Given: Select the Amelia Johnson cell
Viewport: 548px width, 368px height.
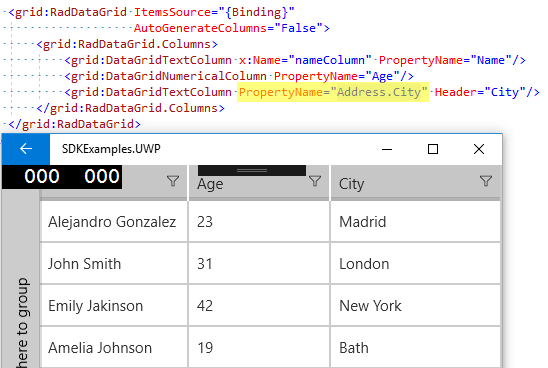Looking at the screenshot, I should pyautogui.click(x=114, y=347).
